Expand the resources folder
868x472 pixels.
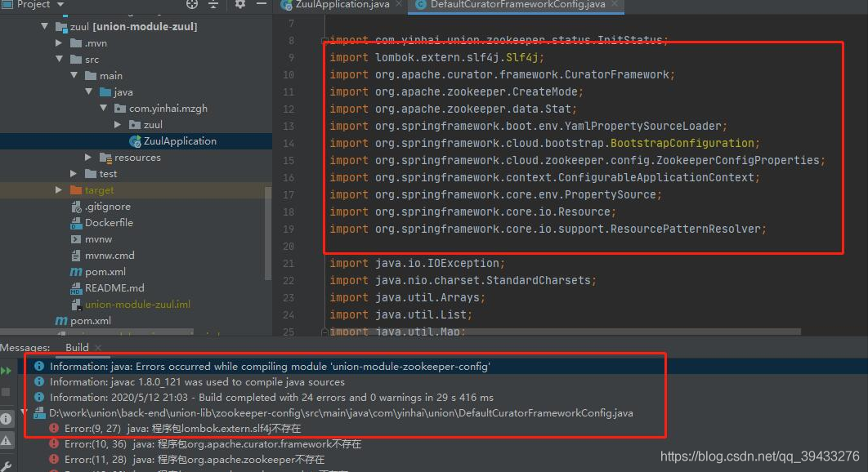click(x=88, y=157)
